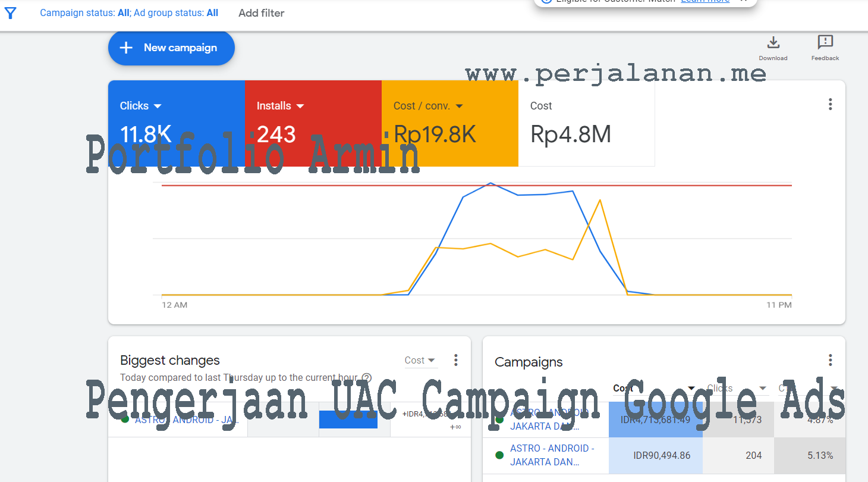Click Add filter

point(262,13)
